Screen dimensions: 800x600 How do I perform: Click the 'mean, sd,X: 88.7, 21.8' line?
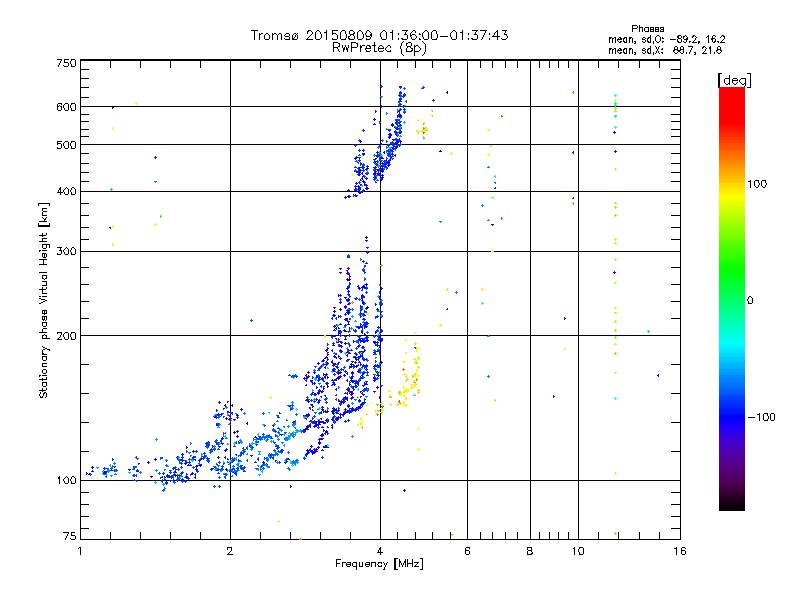pos(665,50)
